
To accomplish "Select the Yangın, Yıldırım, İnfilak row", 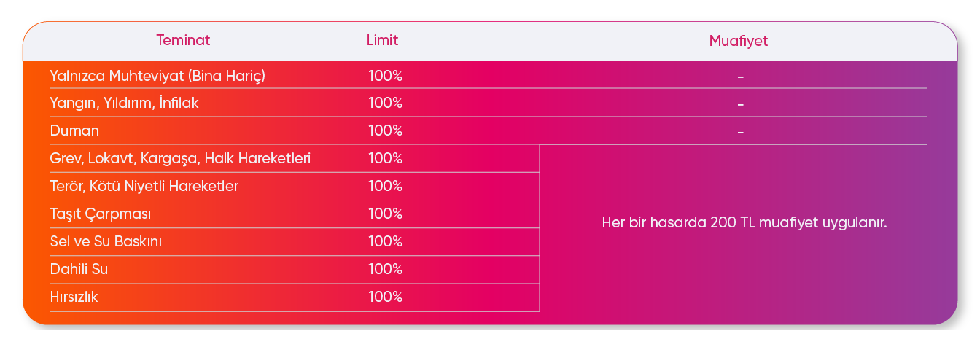I will tap(489, 103).
